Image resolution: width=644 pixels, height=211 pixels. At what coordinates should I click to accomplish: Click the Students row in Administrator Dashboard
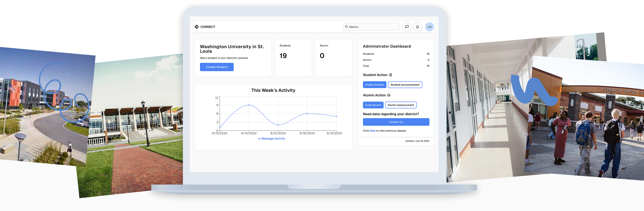click(396, 54)
